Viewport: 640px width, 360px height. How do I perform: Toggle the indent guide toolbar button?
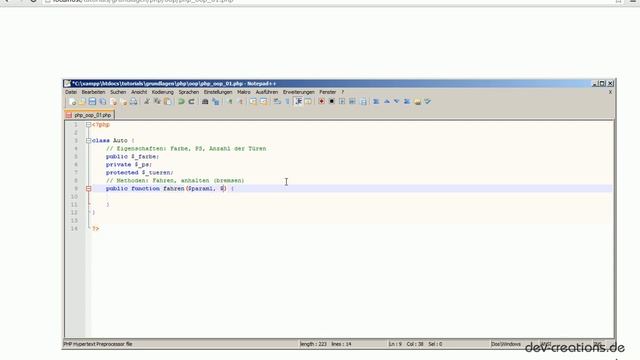point(298,102)
